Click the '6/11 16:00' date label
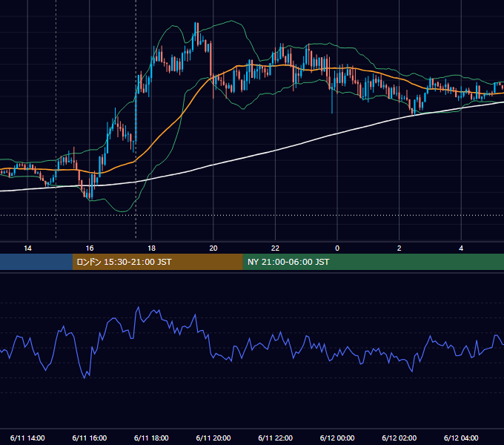 click(90, 438)
